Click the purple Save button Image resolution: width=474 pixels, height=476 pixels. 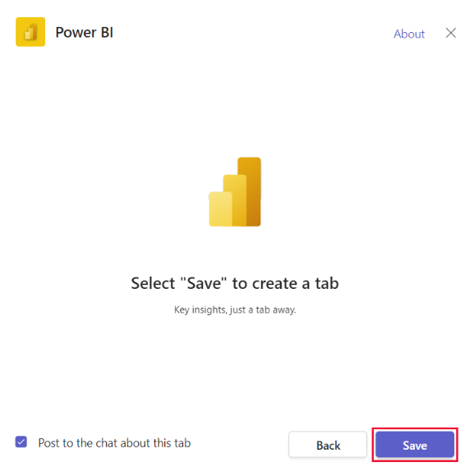point(415,445)
